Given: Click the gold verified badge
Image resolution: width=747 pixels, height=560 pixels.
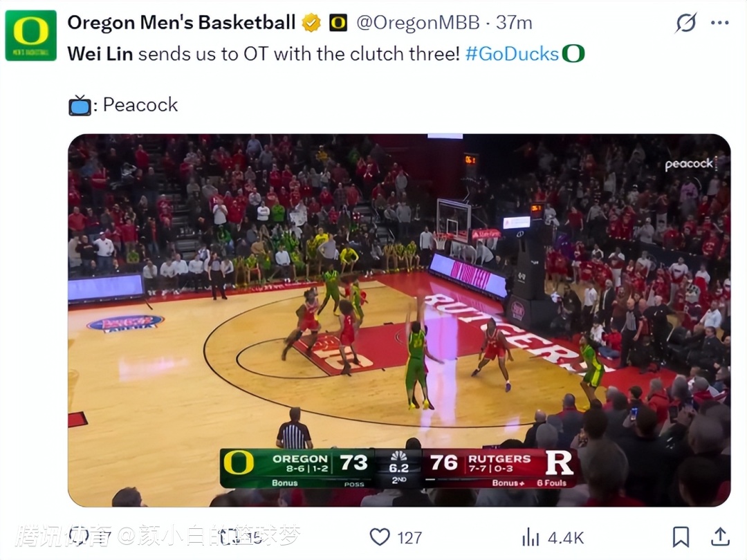Looking at the screenshot, I should (312, 23).
